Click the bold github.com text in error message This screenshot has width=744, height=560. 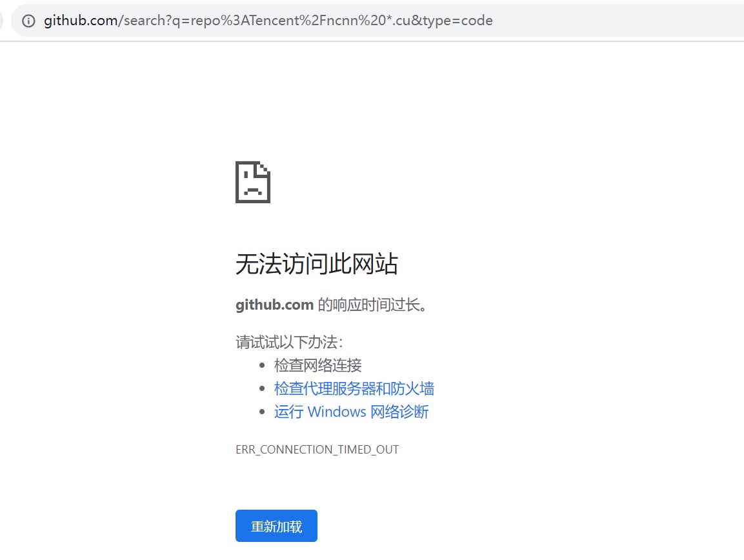pyautogui.click(x=274, y=305)
